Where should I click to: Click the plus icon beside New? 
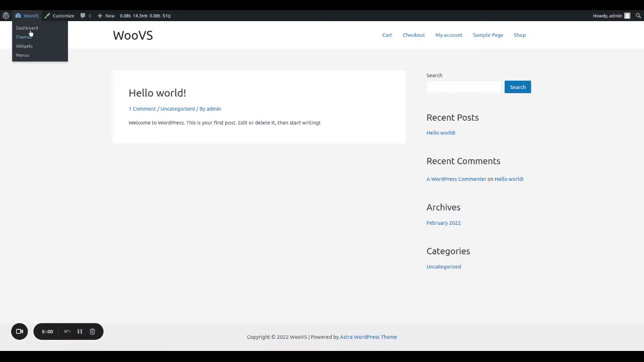pos(100,16)
